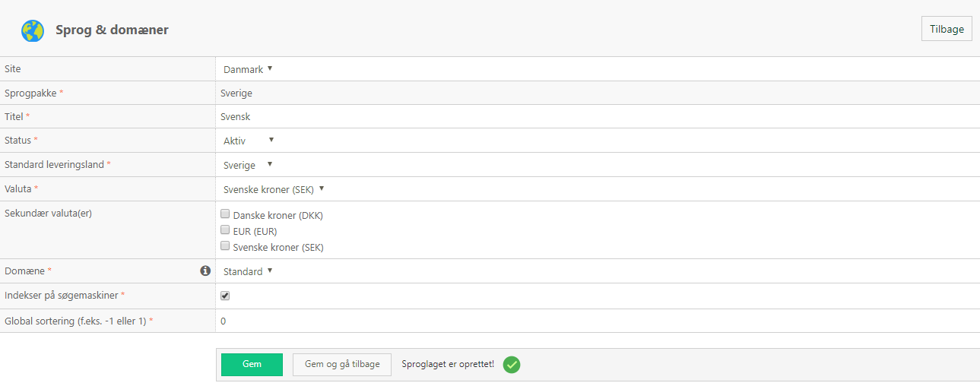Go back with the Tilbage button
This screenshot has height=383, width=980.
pyautogui.click(x=947, y=29)
